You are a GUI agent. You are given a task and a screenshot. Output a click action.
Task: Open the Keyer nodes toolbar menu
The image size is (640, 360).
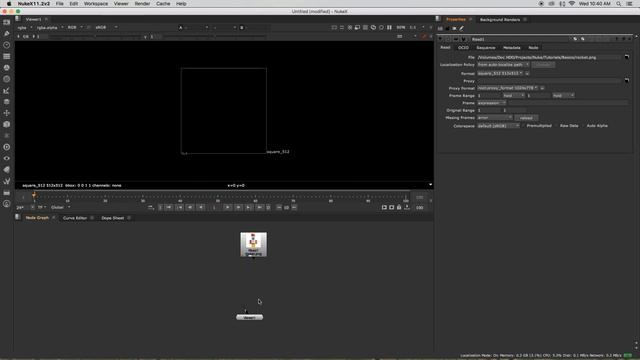(7, 91)
